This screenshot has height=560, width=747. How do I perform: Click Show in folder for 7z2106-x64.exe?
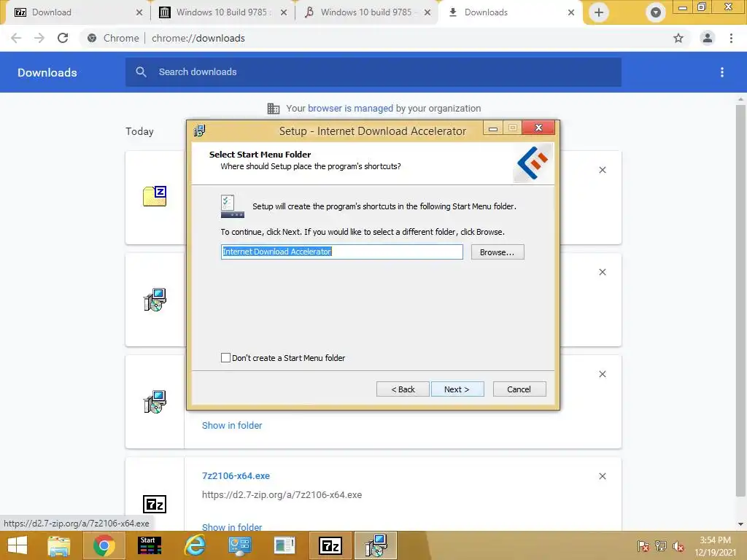coord(232,526)
